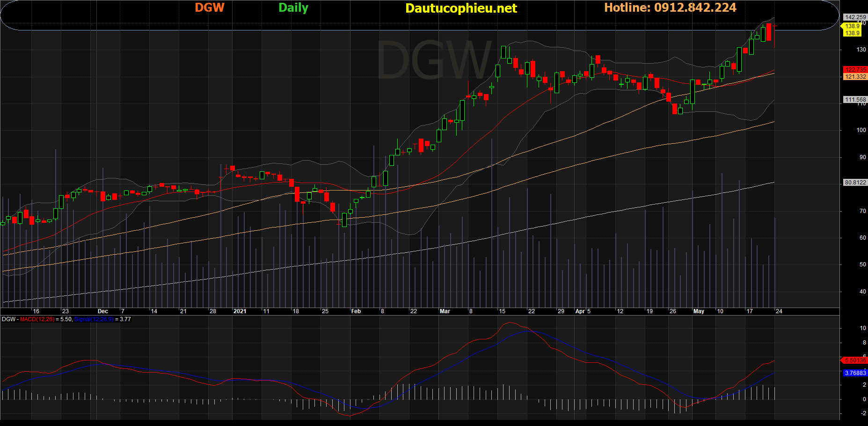Click the blue 3.76883 signal value tag

[x=855, y=373]
